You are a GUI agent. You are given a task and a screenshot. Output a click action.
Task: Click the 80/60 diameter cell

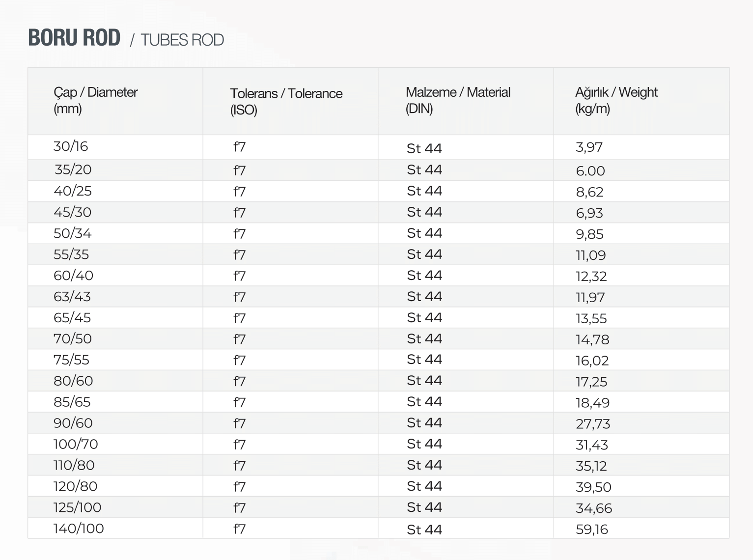click(x=73, y=381)
